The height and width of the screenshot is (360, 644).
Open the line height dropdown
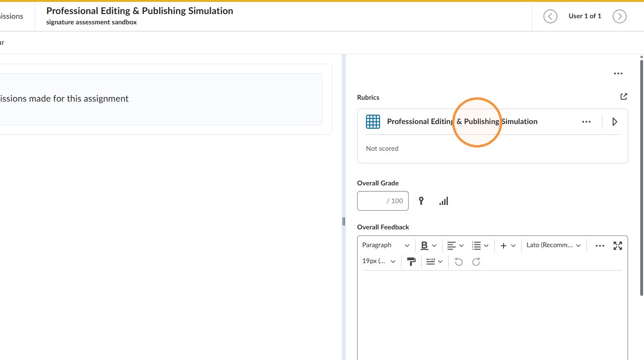pyautogui.click(x=434, y=262)
